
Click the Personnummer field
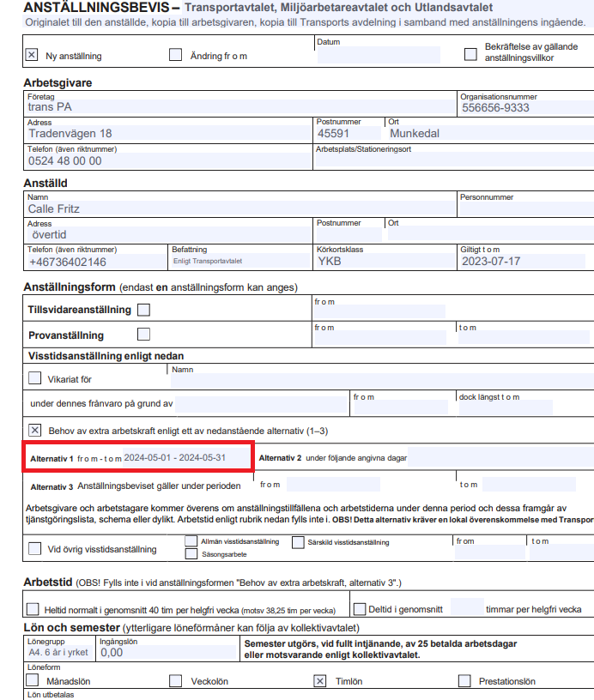tap(527, 209)
